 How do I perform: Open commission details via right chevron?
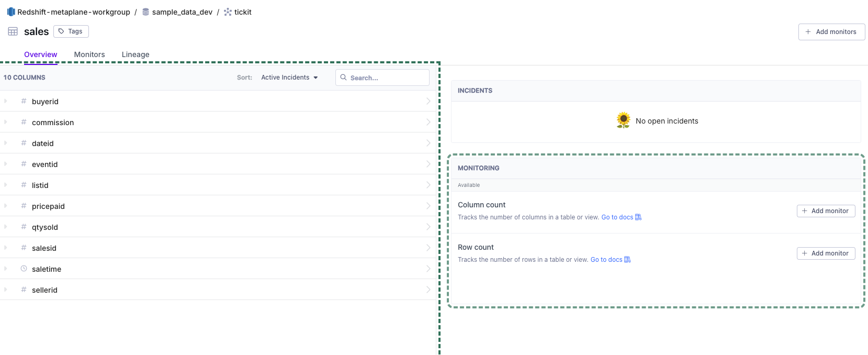429,122
